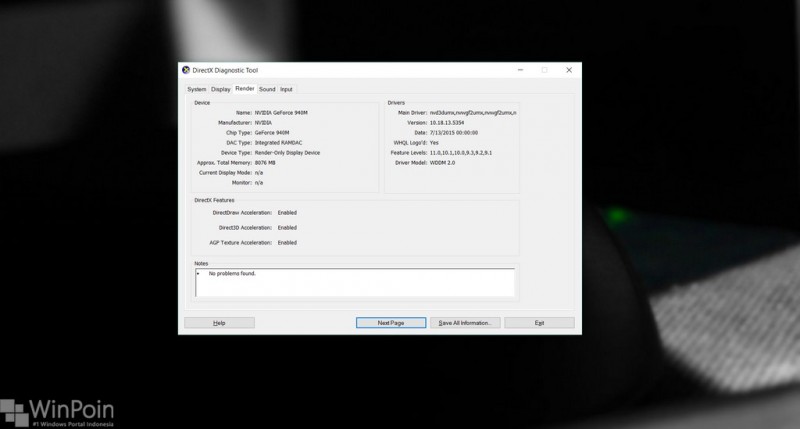Click the DirectDraw Acceleration 'Enabled' value
This screenshot has width=800, height=429.
(287, 213)
